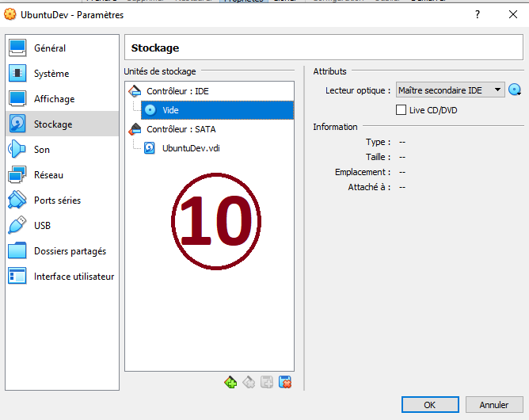Open the USB settings section
The height and width of the screenshot is (420, 529).
pos(43,226)
